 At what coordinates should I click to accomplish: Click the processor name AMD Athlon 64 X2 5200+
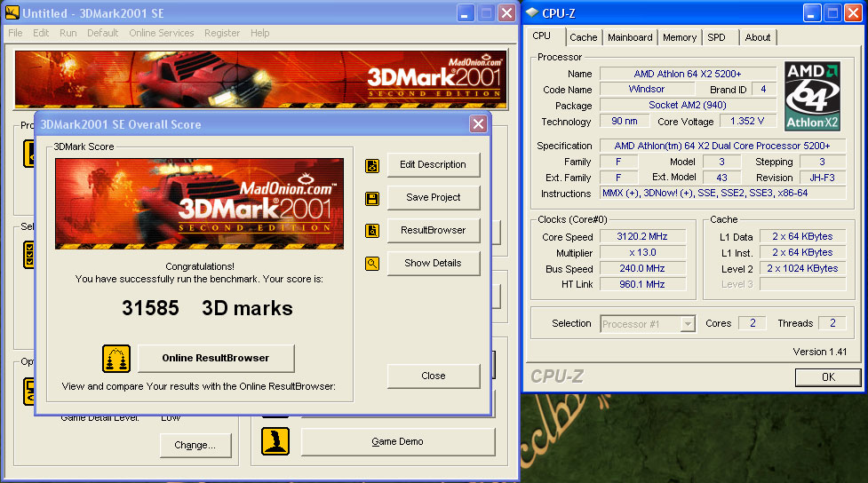click(688, 74)
